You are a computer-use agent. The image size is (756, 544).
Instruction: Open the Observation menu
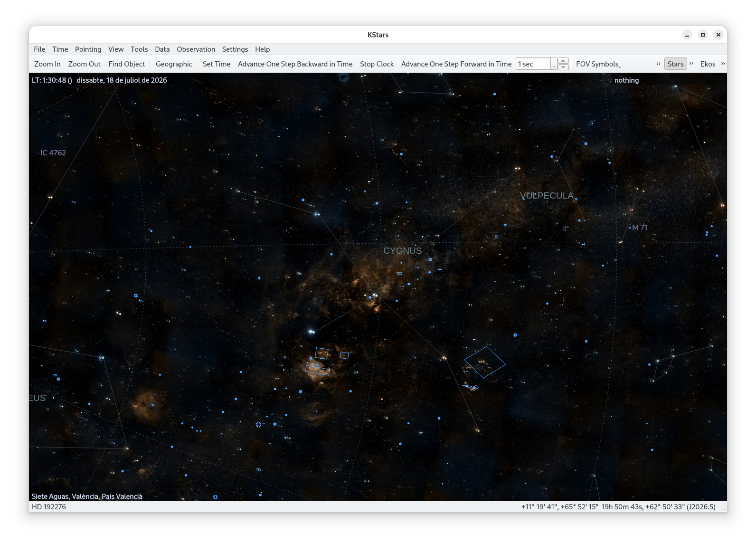(196, 49)
